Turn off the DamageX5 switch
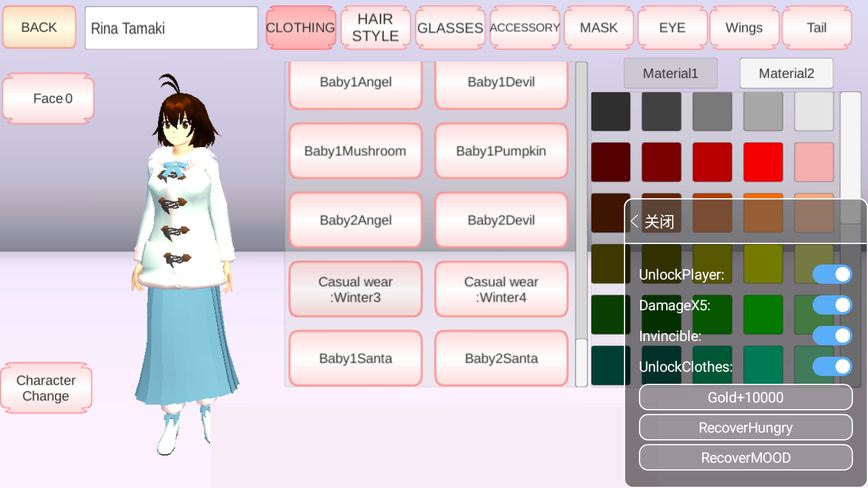 832,305
